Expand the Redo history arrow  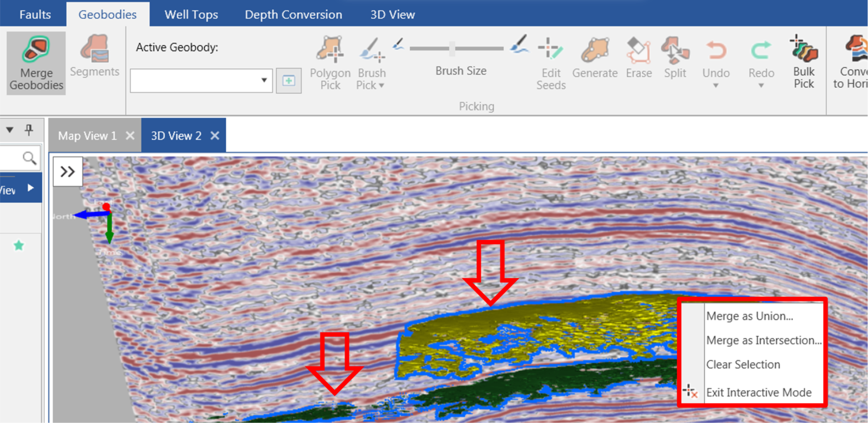coord(761,85)
